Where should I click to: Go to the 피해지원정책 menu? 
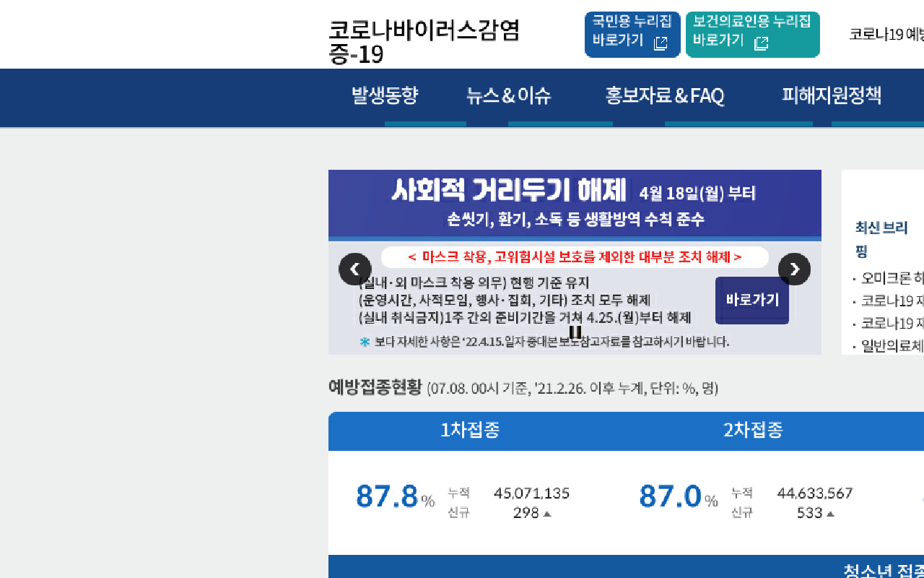[x=831, y=95]
